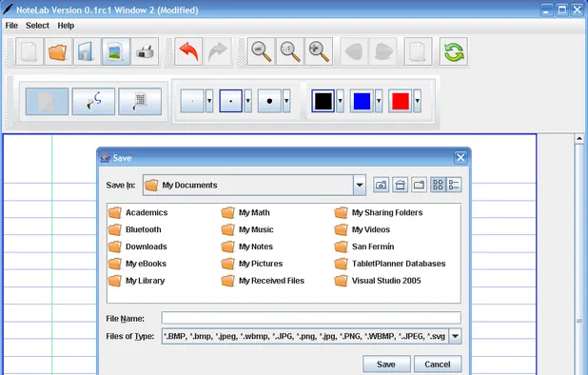
Task: Refresh the canvas with the green arrows
Action: pos(454,51)
